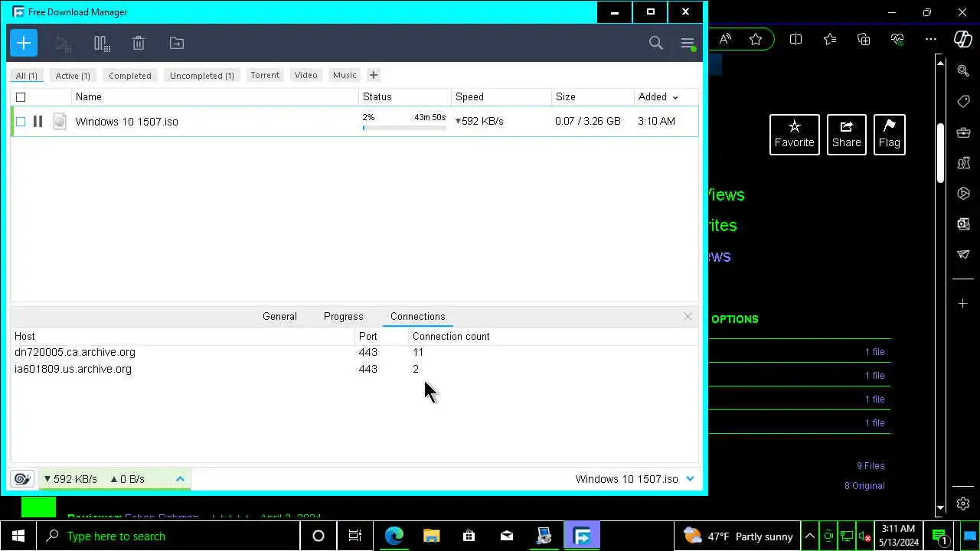Open the Windows Start menu

tap(18, 536)
